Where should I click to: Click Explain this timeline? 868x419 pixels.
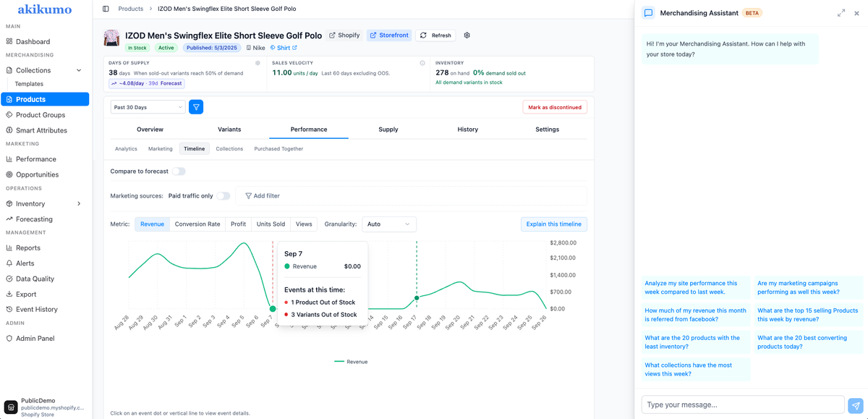(x=554, y=224)
